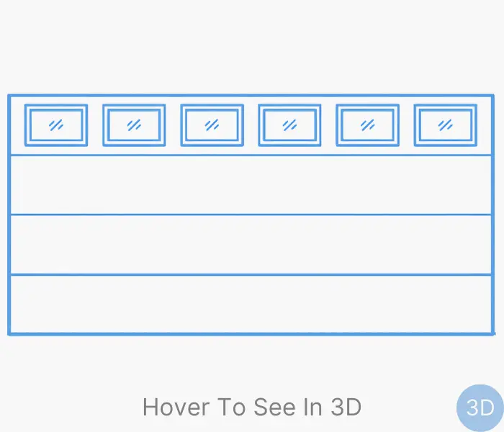Select the fourth garage door window
The width and height of the screenshot is (504, 432).
coord(289,125)
